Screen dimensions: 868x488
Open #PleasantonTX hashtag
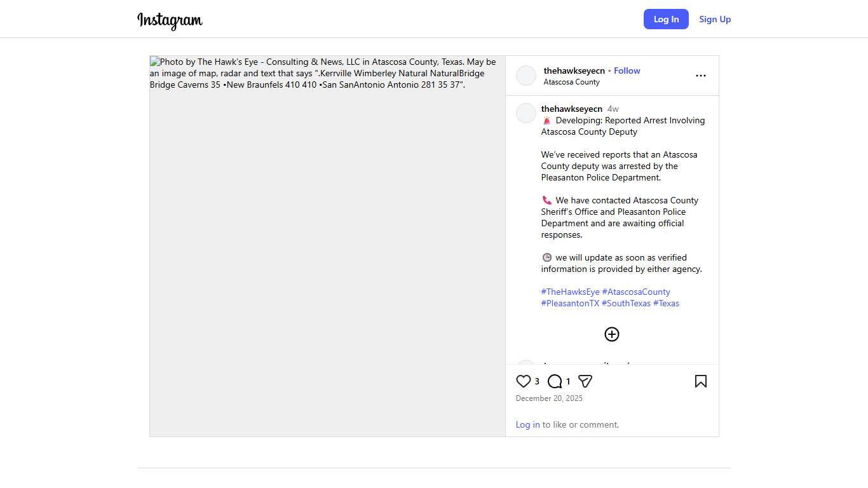(570, 303)
